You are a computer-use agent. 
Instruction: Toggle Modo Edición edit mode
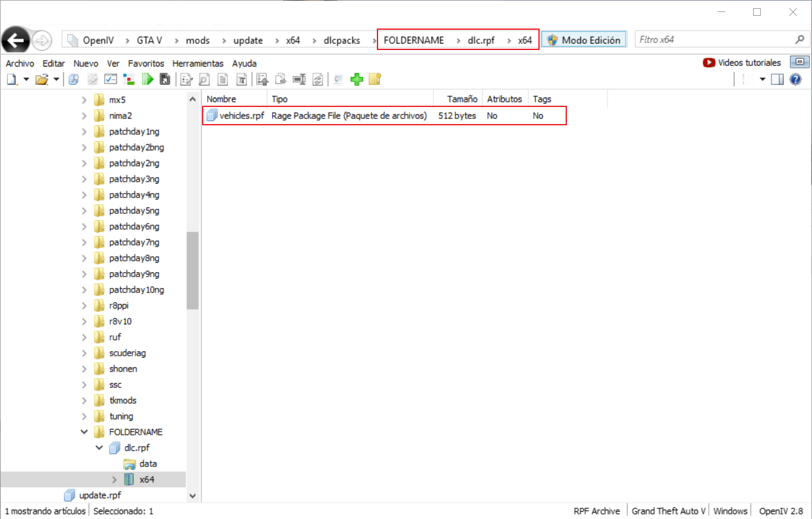(x=584, y=40)
